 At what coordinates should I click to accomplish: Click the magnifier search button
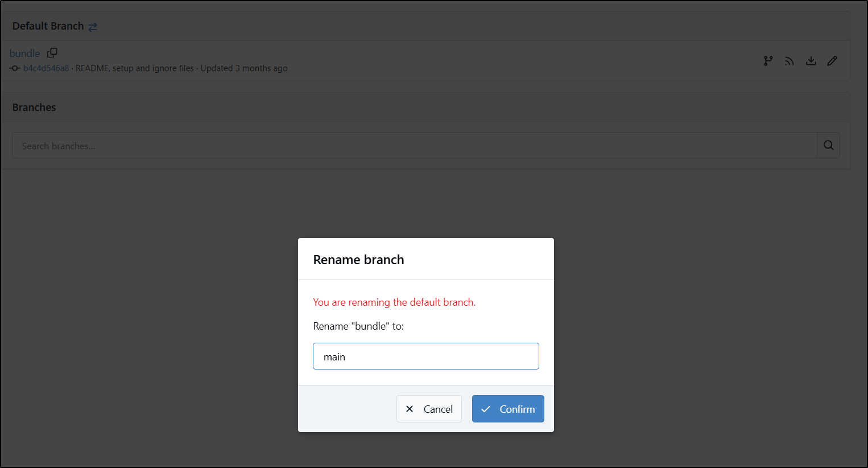829,145
